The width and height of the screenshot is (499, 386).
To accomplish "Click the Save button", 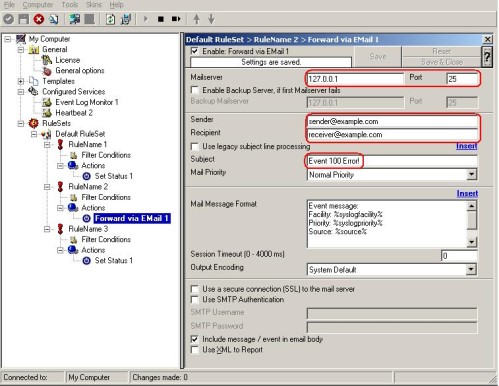I will click(378, 57).
